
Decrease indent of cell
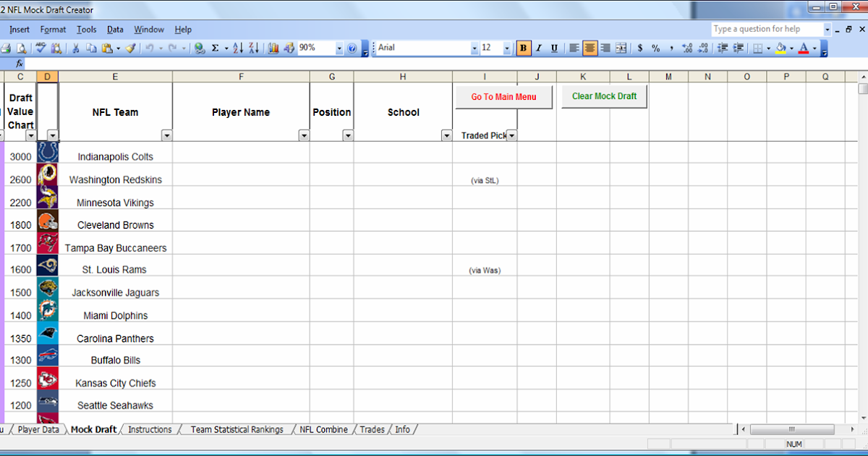tap(723, 48)
